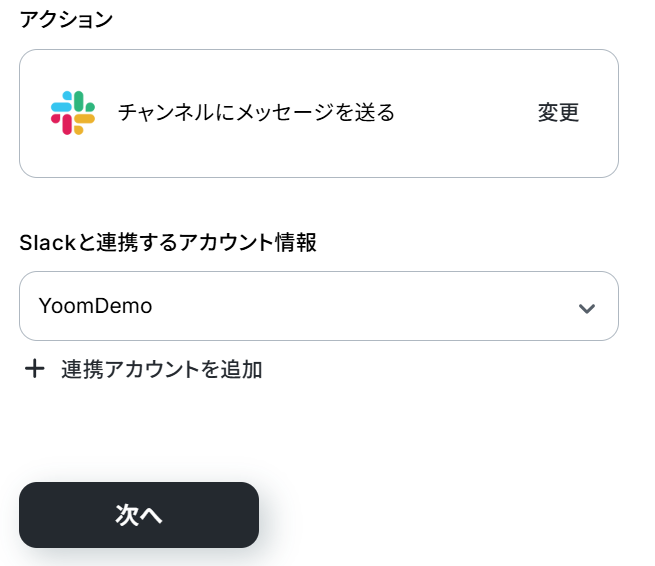
Task: Go to next step with 次へ
Action: tap(139, 515)
